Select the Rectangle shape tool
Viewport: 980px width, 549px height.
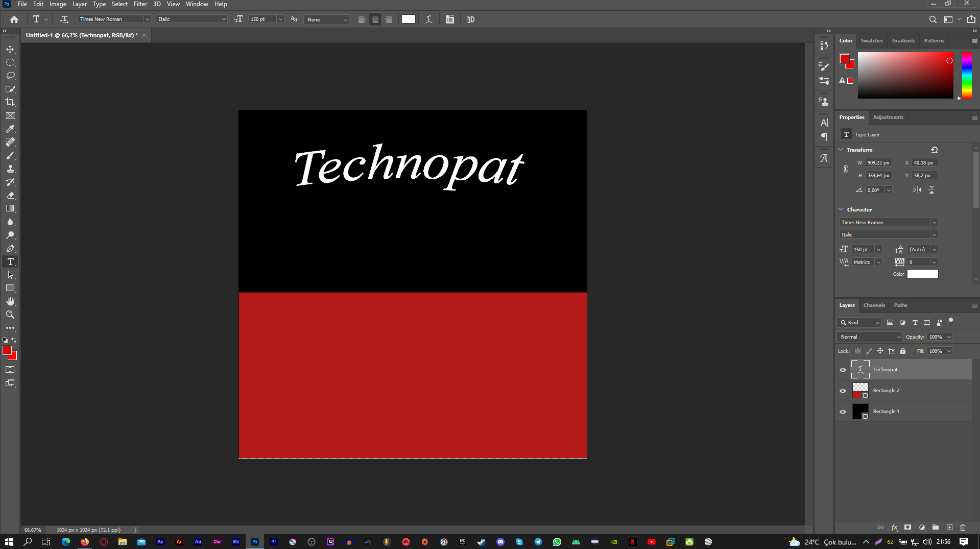pyautogui.click(x=10, y=289)
